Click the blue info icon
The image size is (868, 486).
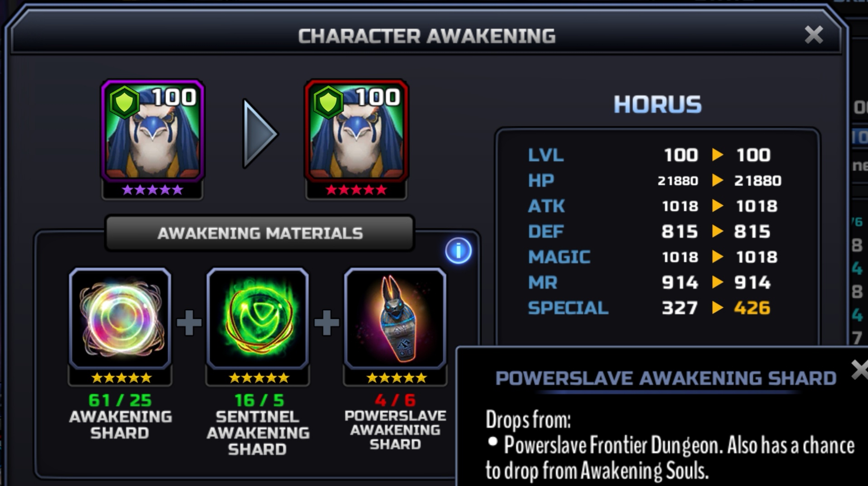pyautogui.click(x=458, y=250)
